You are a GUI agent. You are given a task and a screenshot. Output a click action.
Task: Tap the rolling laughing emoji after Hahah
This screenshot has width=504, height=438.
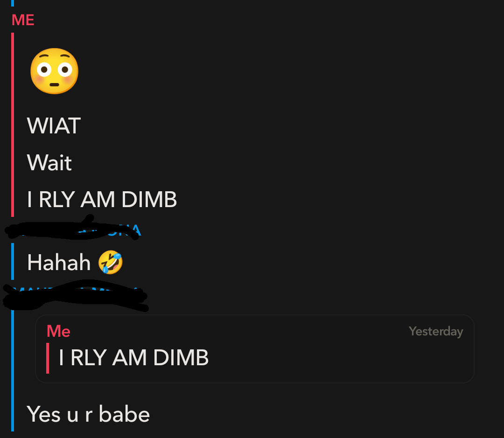110,262
